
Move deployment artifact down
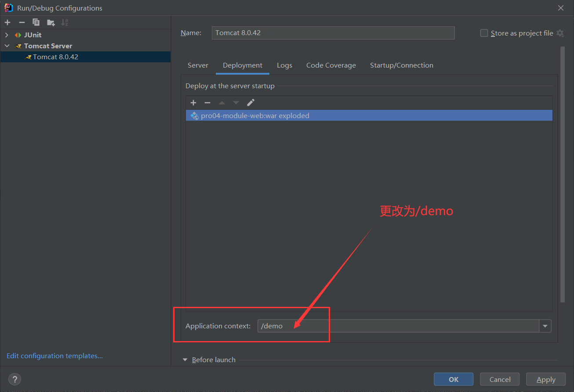pyautogui.click(x=236, y=103)
